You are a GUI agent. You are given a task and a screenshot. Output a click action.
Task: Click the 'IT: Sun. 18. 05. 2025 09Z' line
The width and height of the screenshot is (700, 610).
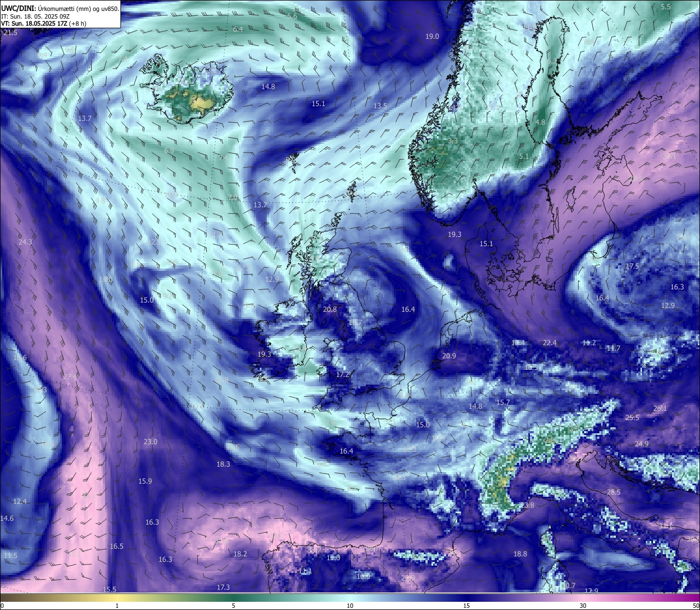(x=35, y=16)
